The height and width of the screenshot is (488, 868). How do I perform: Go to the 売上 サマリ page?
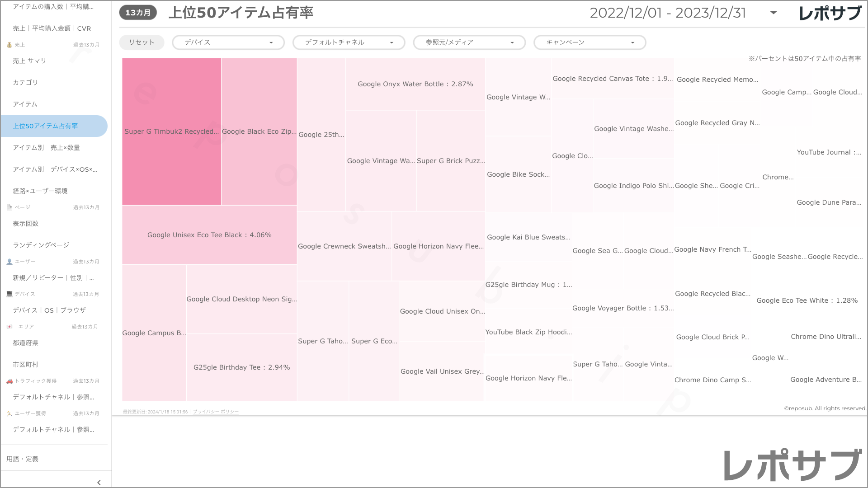29,61
